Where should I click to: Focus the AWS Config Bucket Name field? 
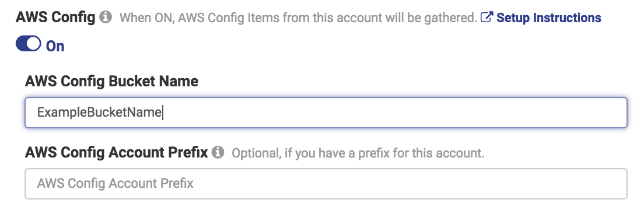point(325,112)
